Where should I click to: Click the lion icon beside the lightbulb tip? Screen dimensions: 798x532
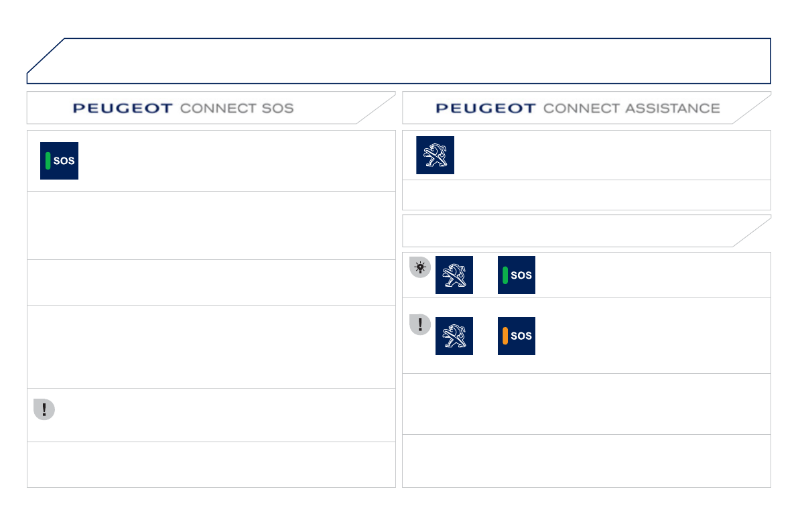click(454, 275)
